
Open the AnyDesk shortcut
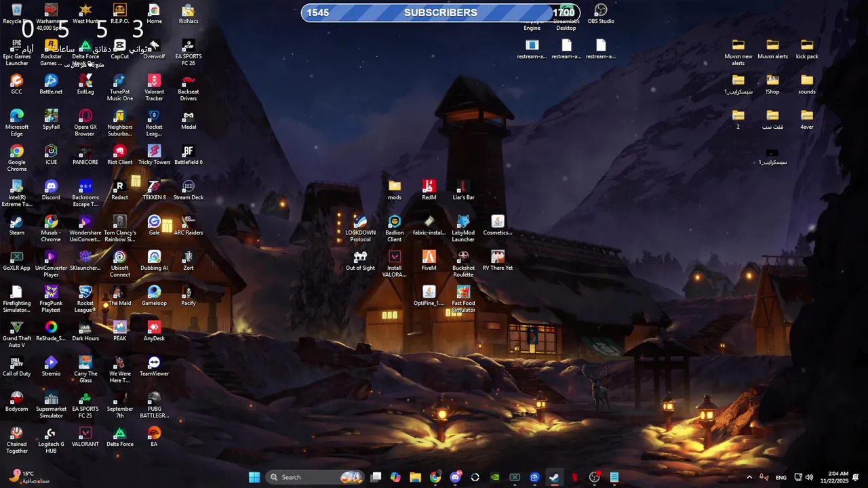click(154, 331)
